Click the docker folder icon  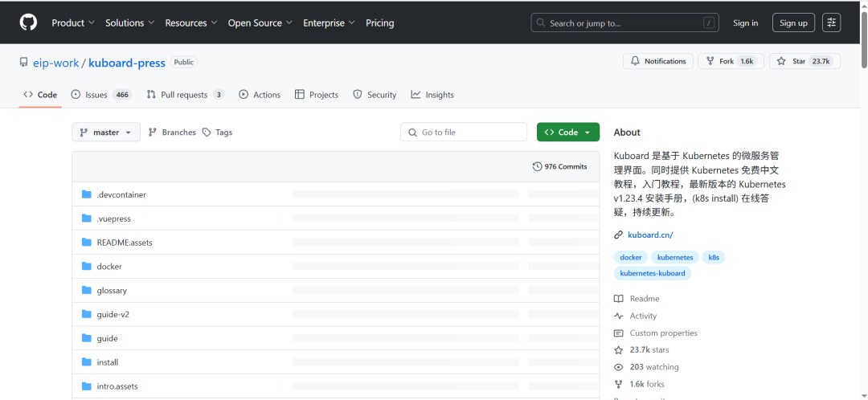click(x=86, y=266)
